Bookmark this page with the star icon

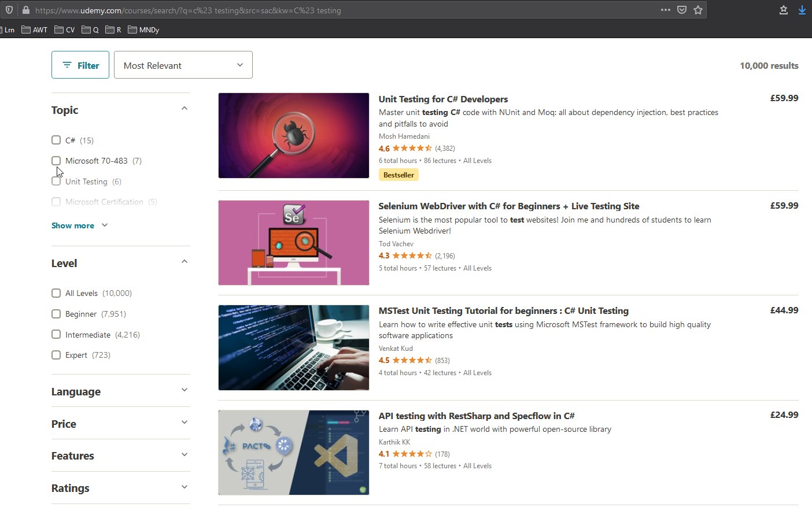(x=698, y=10)
